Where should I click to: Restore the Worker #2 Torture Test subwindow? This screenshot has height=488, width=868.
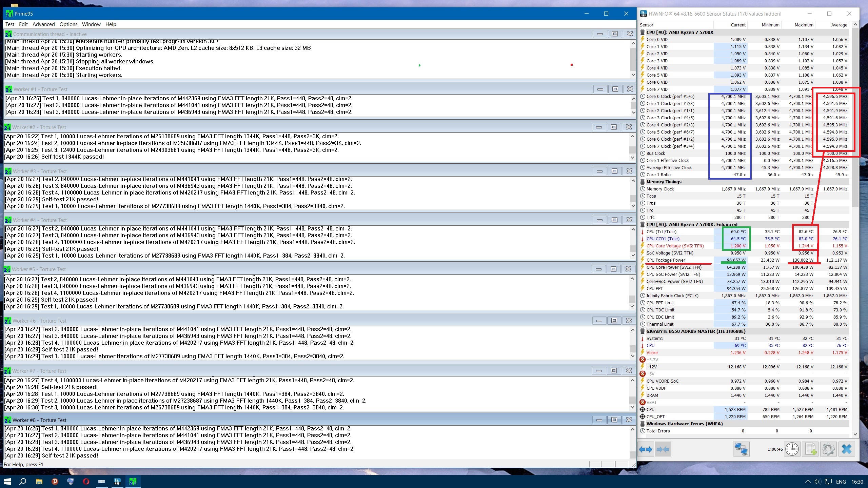pyautogui.click(x=614, y=127)
